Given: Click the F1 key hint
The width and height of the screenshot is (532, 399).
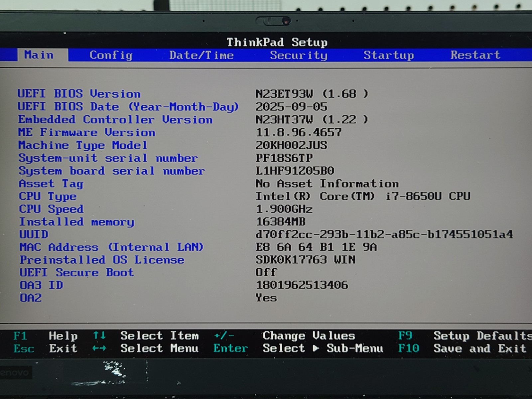Looking at the screenshot, I should (x=20, y=336).
